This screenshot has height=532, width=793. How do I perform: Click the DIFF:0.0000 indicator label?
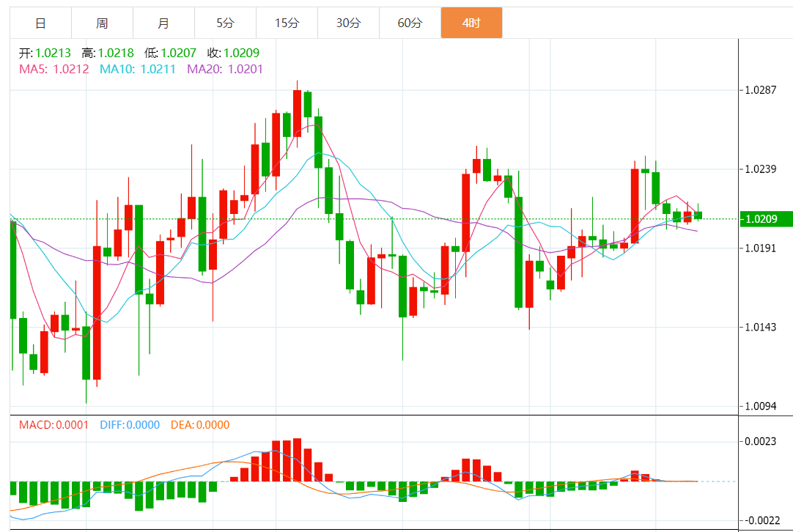tap(130, 425)
